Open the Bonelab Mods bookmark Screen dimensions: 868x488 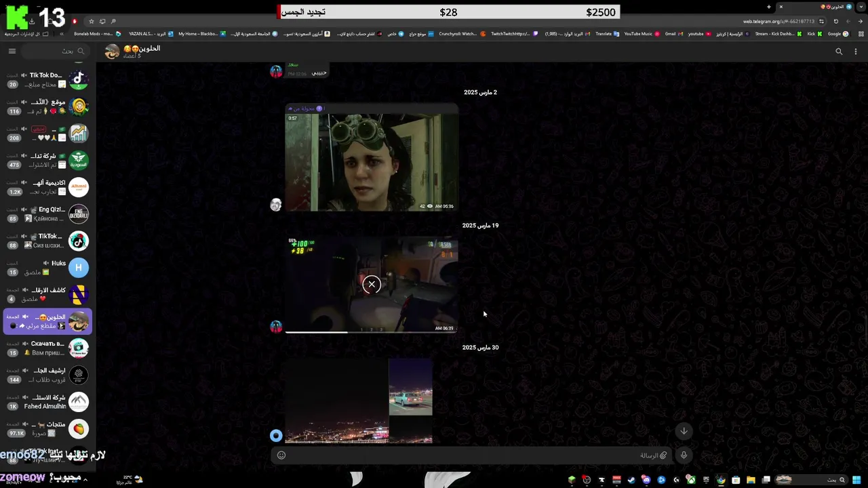pyautogui.click(x=98, y=34)
